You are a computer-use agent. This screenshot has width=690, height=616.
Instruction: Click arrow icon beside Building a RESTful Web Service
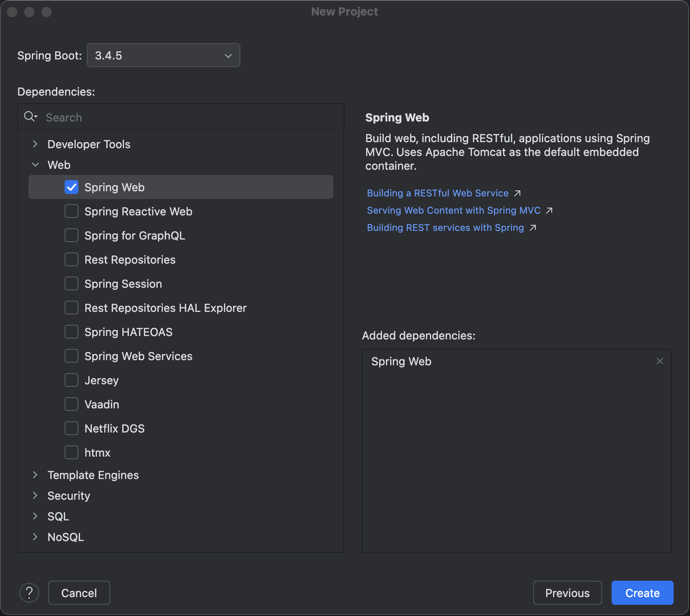[518, 193]
